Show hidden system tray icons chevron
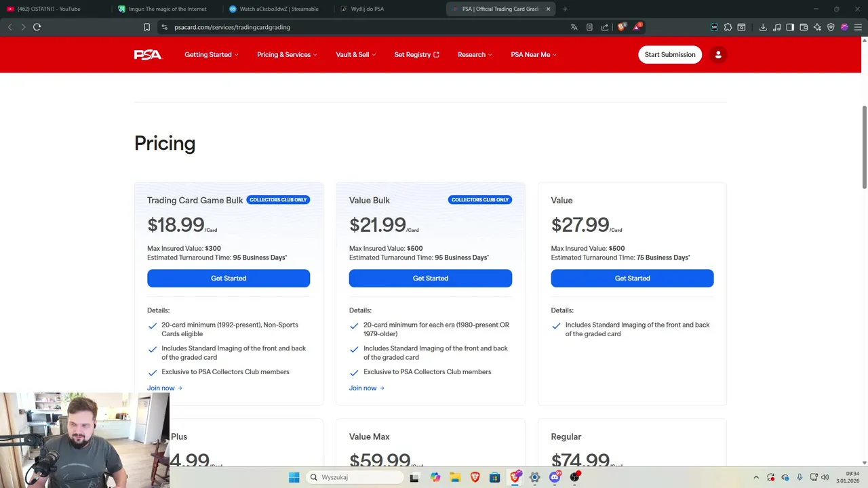868x488 pixels. (756, 477)
